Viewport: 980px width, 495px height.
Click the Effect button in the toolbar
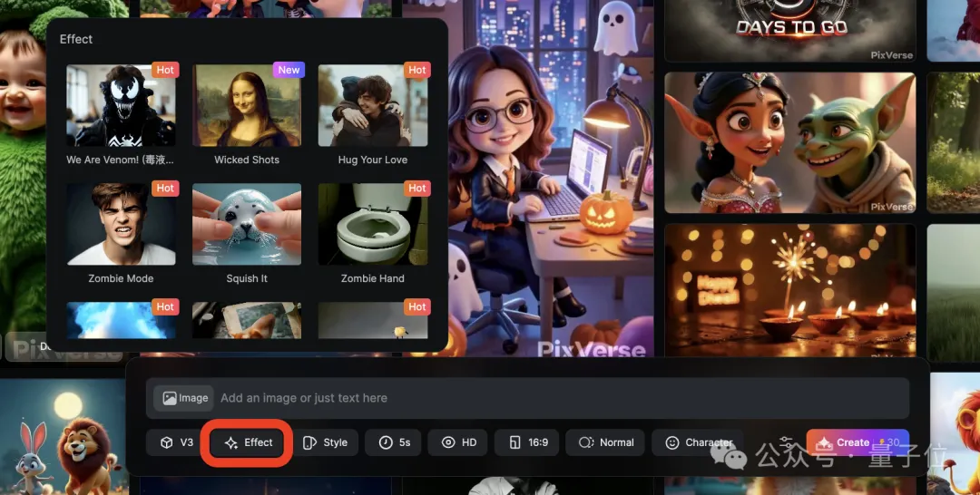tap(249, 442)
